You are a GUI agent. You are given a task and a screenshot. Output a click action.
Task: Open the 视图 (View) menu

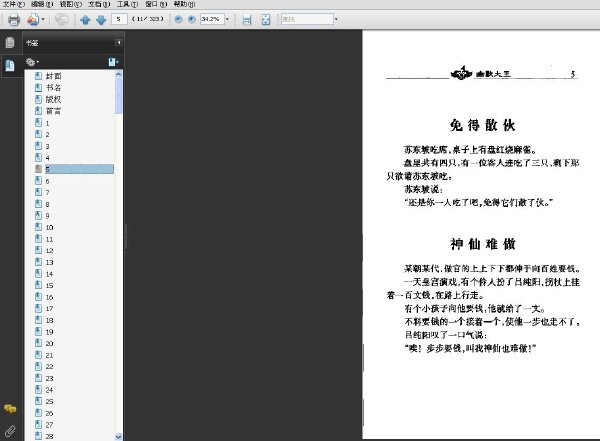pyautogui.click(x=71, y=4)
